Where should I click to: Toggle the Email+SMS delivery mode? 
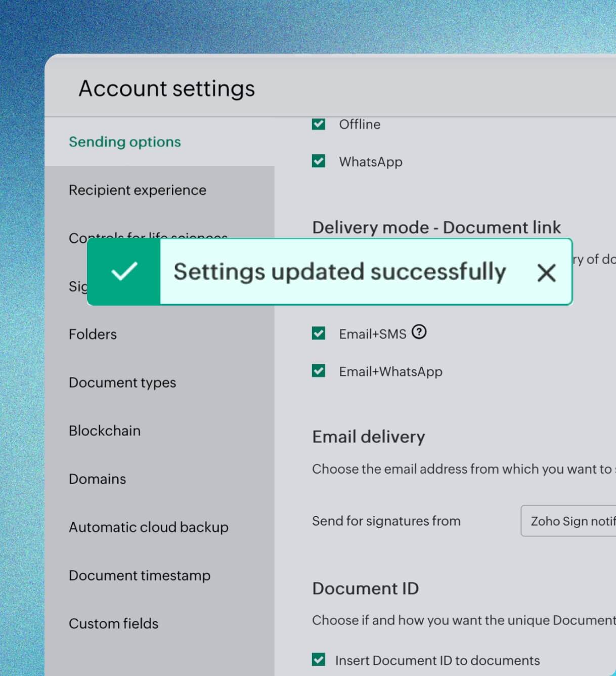318,333
